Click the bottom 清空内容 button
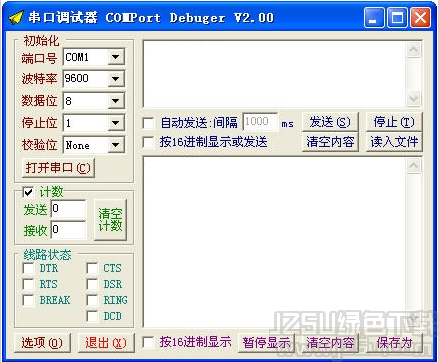Screen dimensions: 439x362 [x=330, y=342]
